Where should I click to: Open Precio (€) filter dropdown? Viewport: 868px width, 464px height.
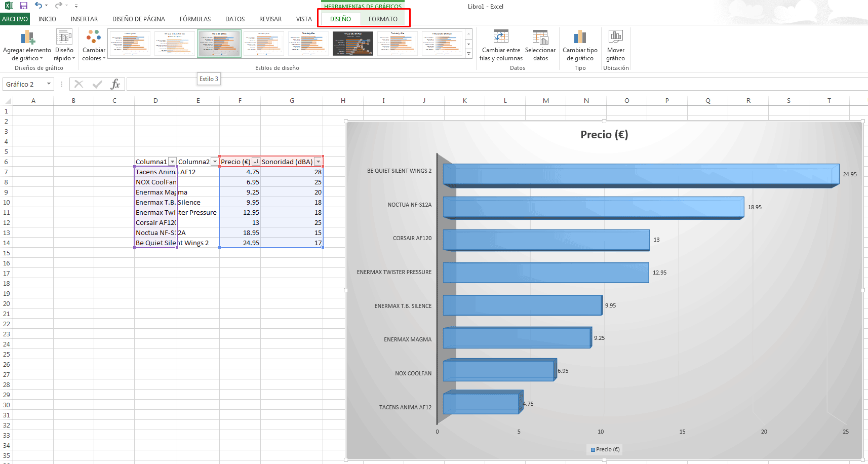click(x=256, y=162)
